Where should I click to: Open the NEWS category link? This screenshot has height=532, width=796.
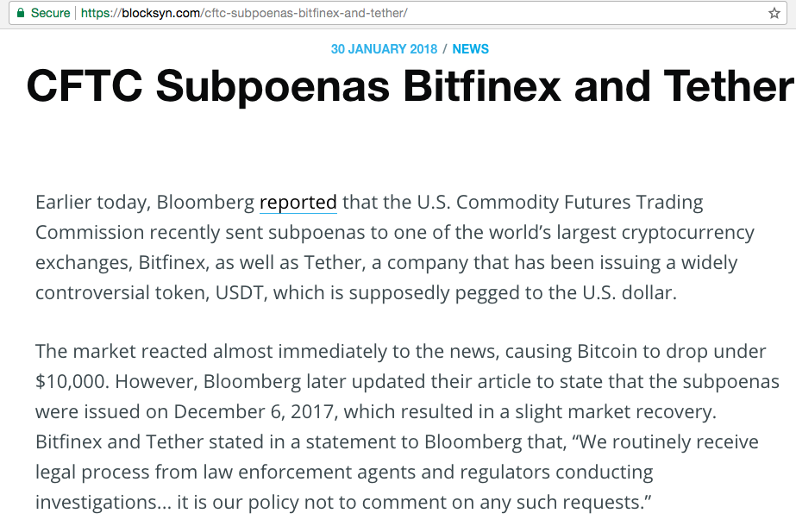[471, 49]
